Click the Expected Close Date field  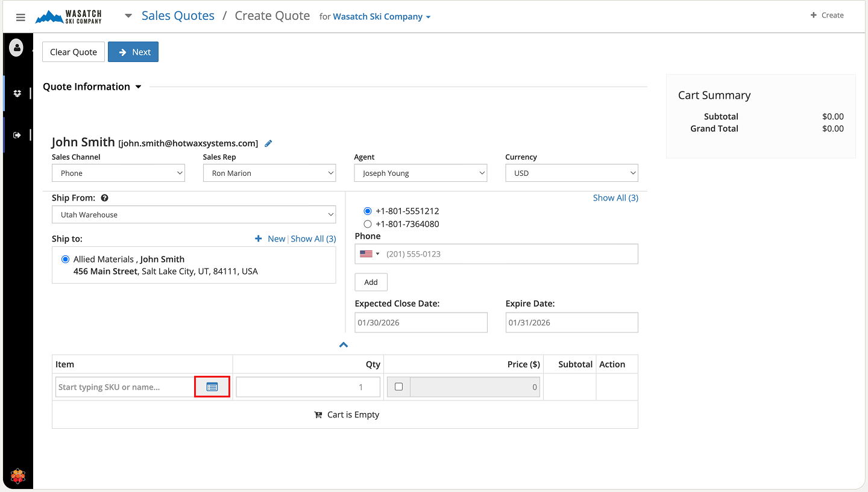pos(421,323)
